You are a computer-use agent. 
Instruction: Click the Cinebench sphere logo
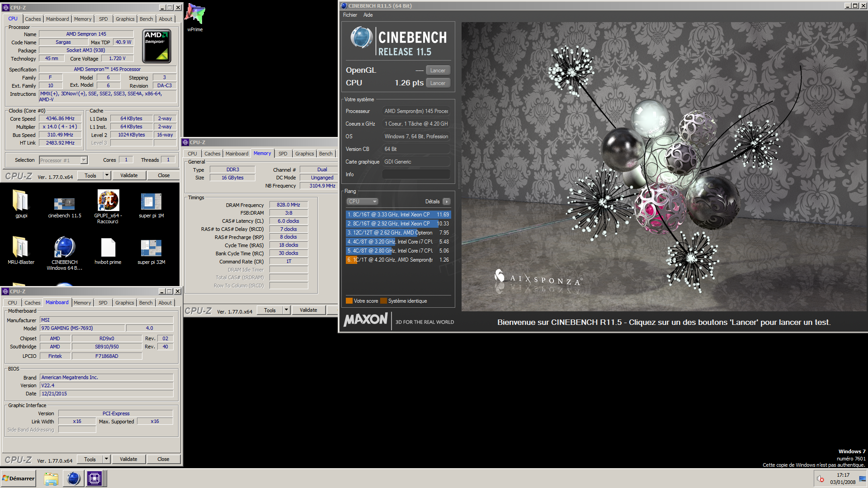tap(361, 38)
